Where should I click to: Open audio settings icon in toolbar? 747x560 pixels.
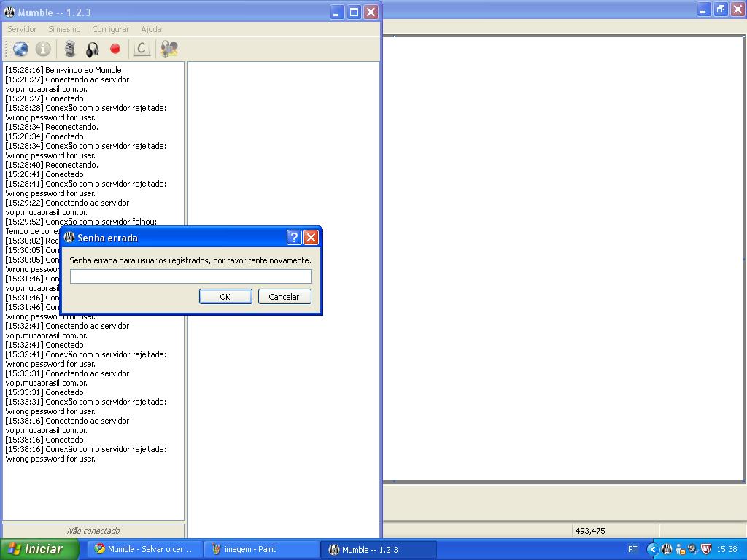169,49
